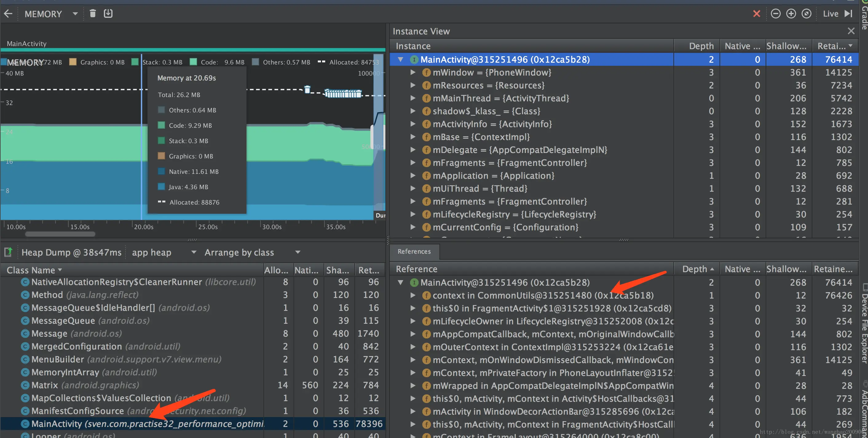
Task: Reset zoom on the timeline
Action: [x=806, y=14]
